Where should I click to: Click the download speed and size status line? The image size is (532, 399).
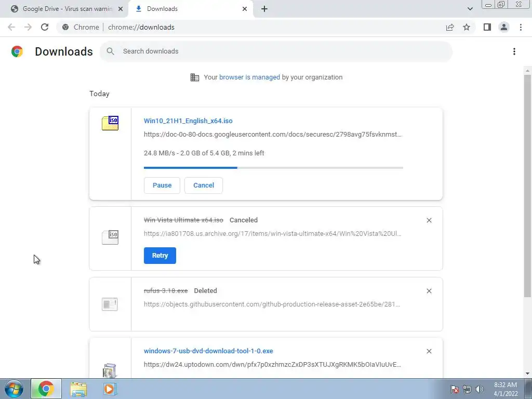click(x=204, y=153)
